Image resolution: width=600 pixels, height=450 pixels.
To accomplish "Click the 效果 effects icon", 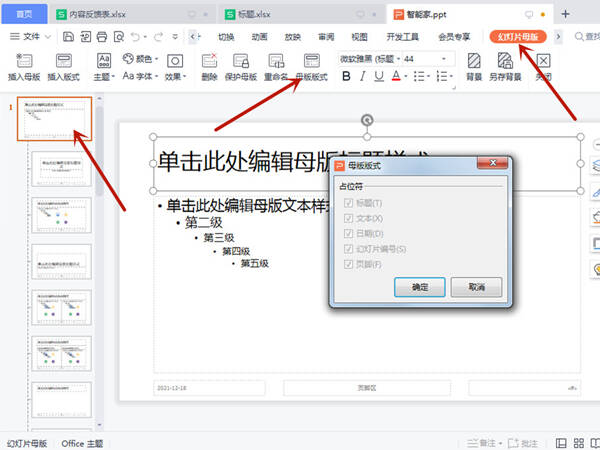I will [175, 61].
